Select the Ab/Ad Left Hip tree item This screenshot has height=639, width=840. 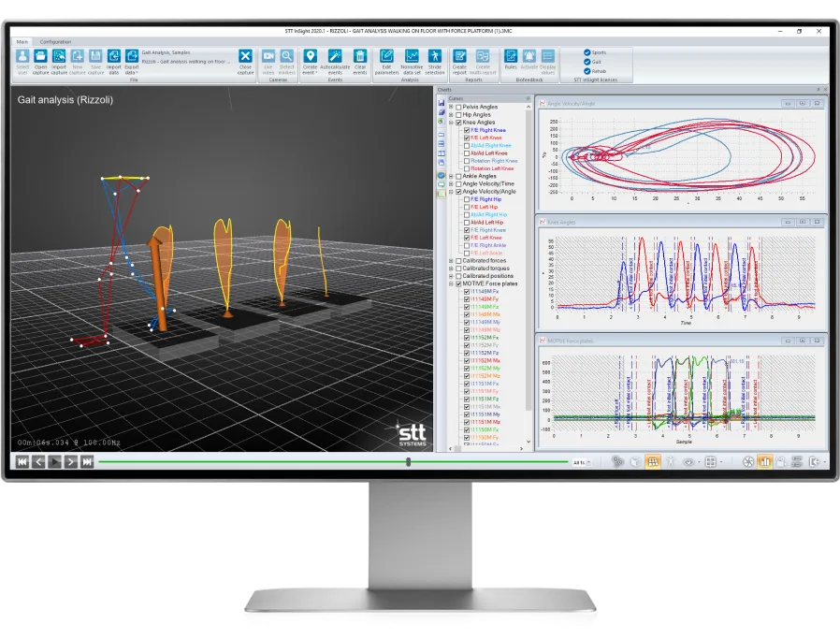pyautogui.click(x=487, y=223)
